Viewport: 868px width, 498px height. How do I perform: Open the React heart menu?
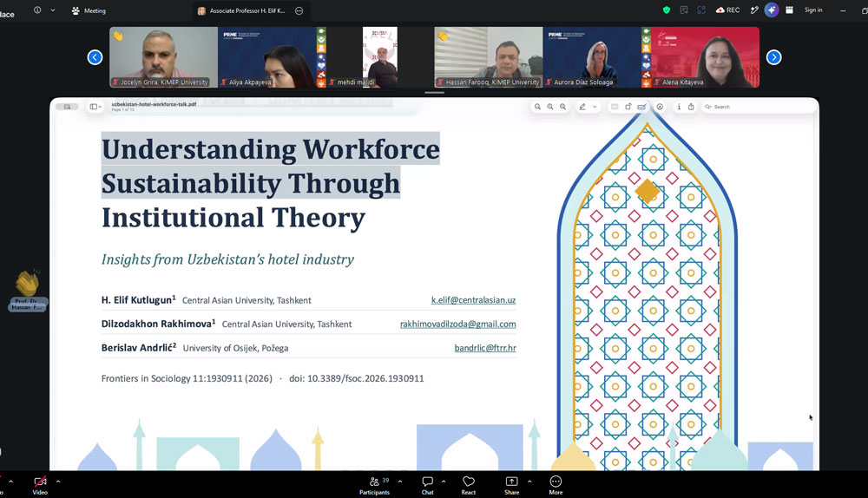coord(469,485)
